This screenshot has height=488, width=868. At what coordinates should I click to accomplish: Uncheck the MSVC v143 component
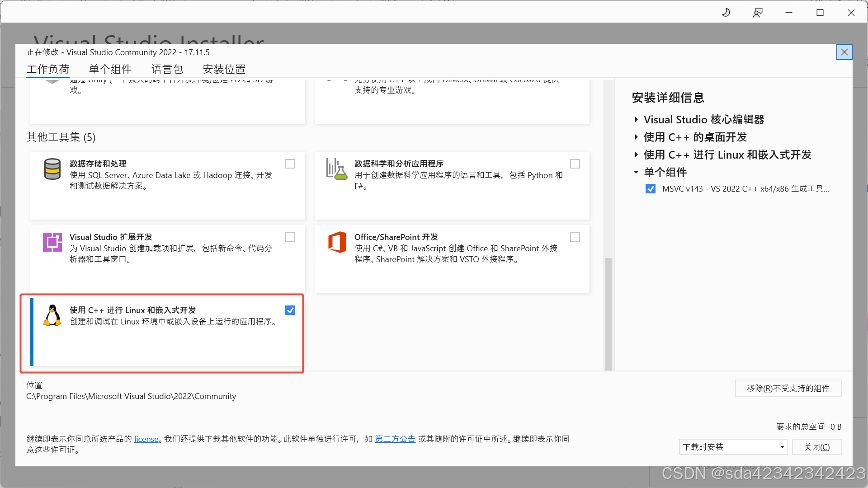point(650,188)
